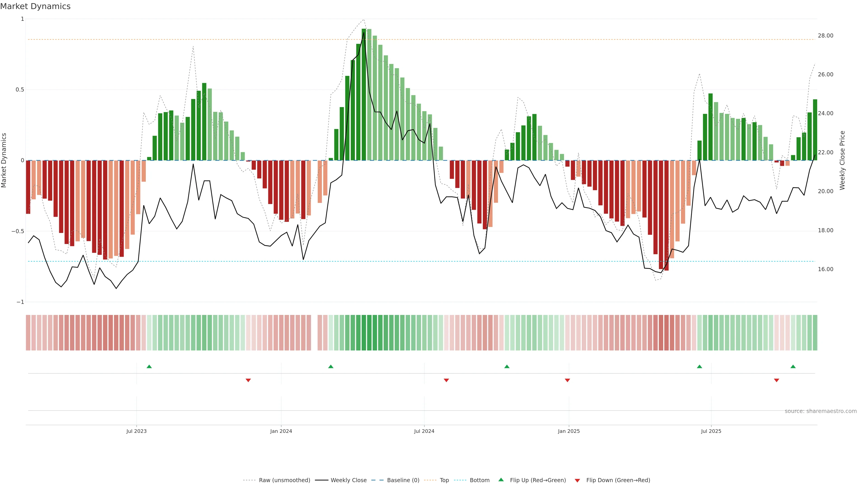
Task: Click the Flip Up triangle between Jan 2024 and Jul 2024
Action: pos(330,366)
